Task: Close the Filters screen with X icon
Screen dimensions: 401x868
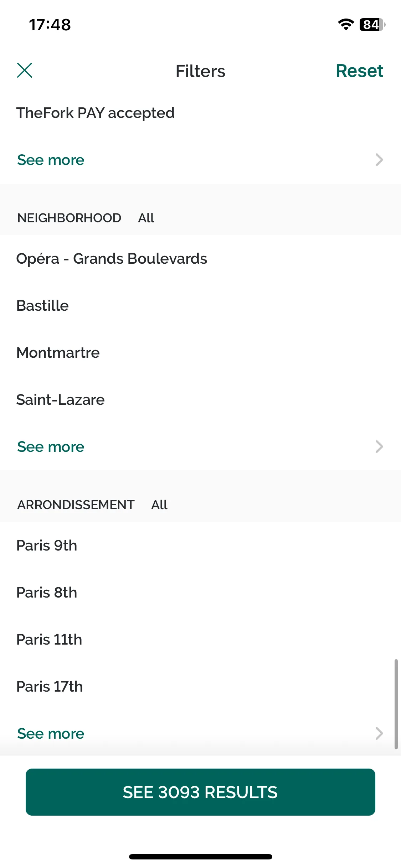Action: point(25,70)
